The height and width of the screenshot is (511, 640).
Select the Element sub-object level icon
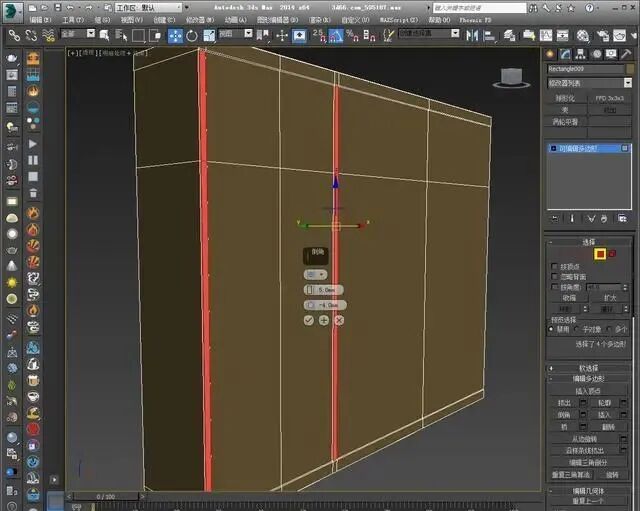[x=612, y=254]
